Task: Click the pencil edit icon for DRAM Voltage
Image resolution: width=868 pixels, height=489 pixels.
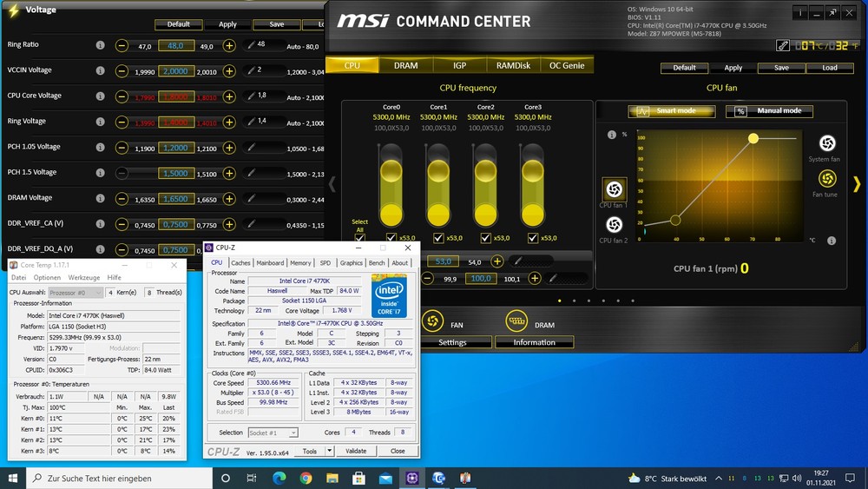Action: [252, 198]
